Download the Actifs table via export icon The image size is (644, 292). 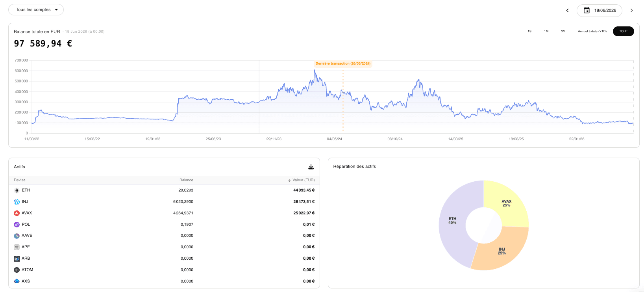311,167
